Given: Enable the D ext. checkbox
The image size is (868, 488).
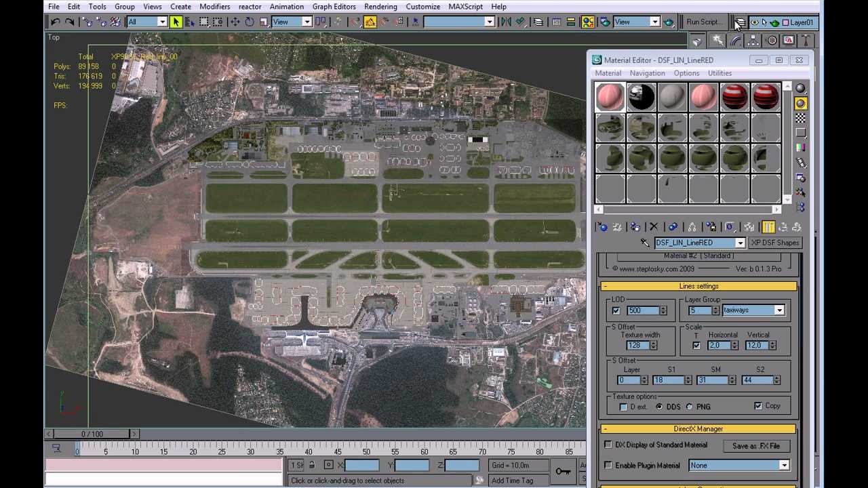Looking at the screenshot, I should click(x=623, y=407).
